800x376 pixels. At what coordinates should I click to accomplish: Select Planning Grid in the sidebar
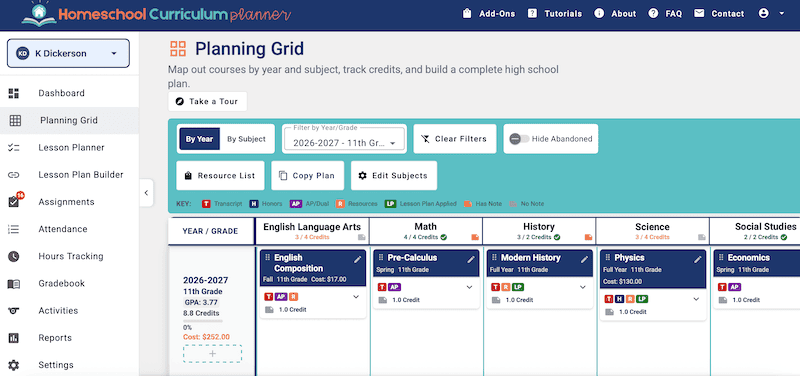(69, 120)
